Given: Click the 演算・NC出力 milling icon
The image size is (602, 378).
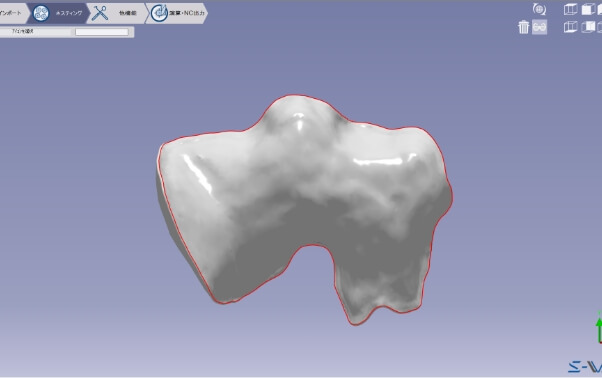Looking at the screenshot, I should click(x=159, y=13).
